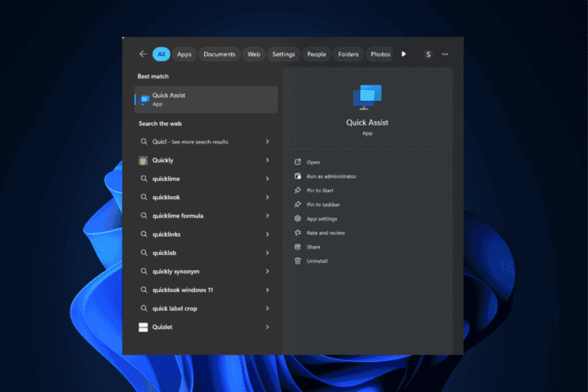This screenshot has height=392, width=588.
Task: Choose Pin to Start
Action: [320, 191]
